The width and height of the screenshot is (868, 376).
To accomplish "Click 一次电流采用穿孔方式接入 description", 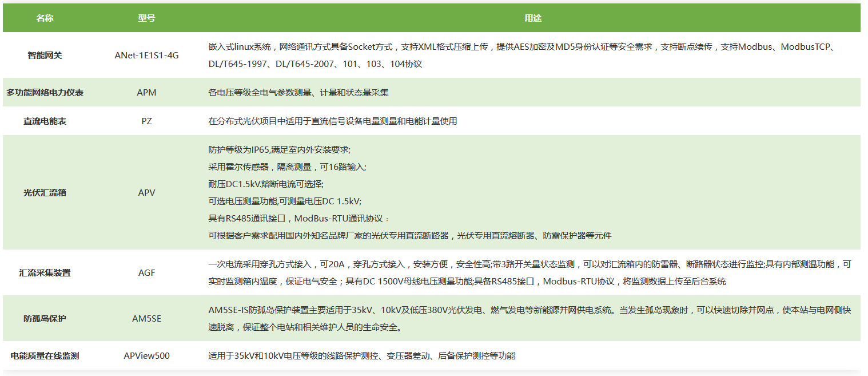I will (x=530, y=273).
